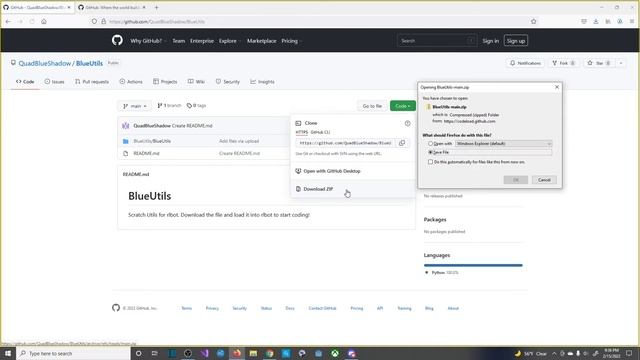Image resolution: width=640 pixels, height=360 pixels.
Task: Click QuadBlueShadow avatar in commit row
Action: coord(126,126)
